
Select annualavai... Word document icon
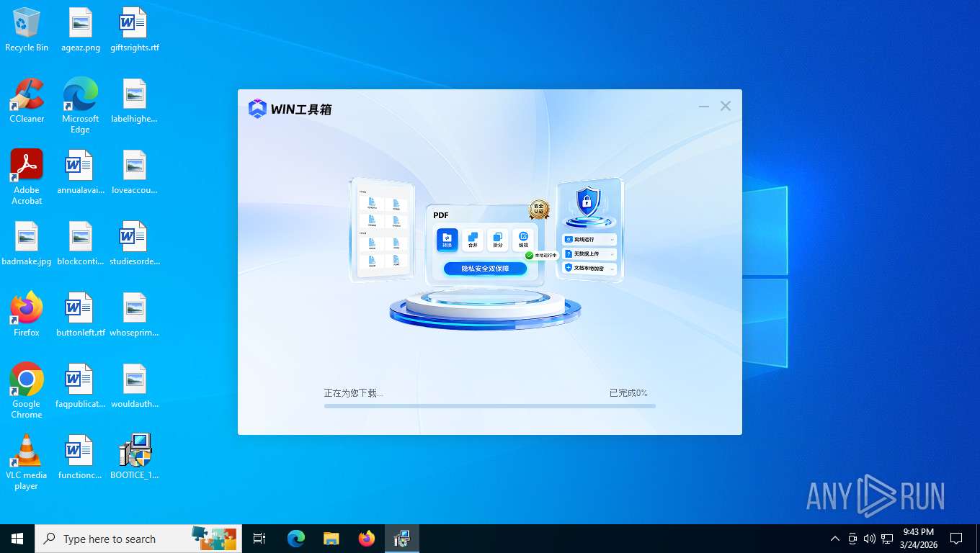[x=81, y=172]
